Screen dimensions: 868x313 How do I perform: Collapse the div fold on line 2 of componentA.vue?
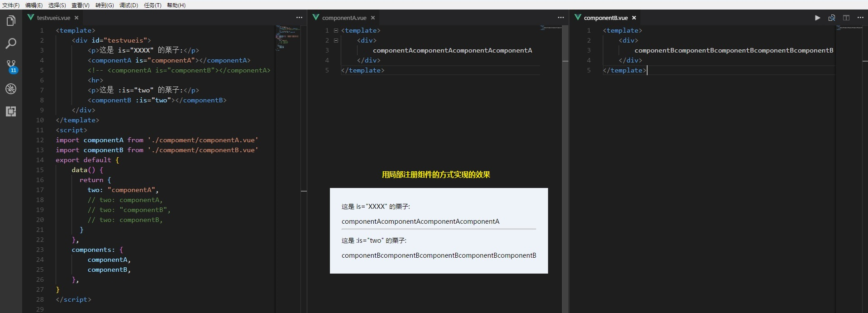(336, 40)
